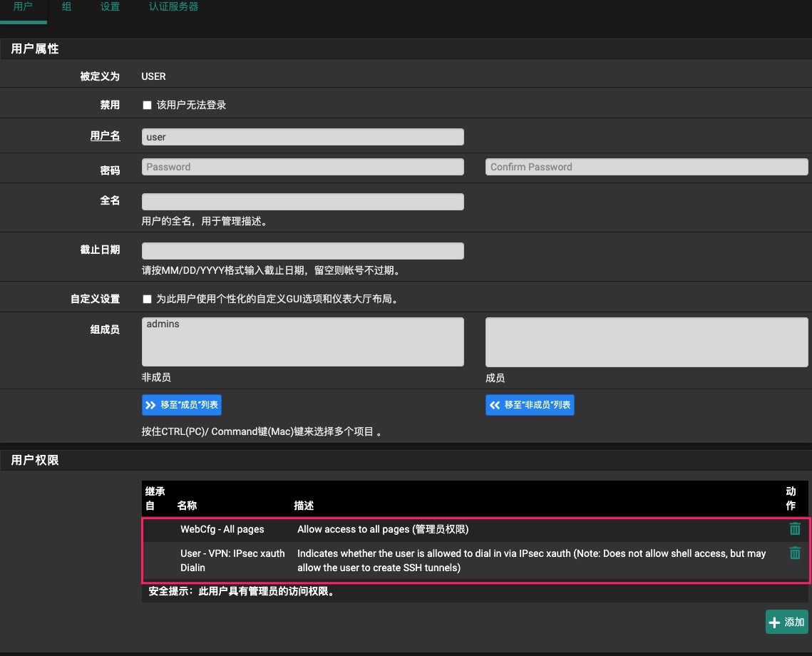Select the WebCfg - All pages row
The width and height of the screenshot is (812, 656).
[x=222, y=529]
